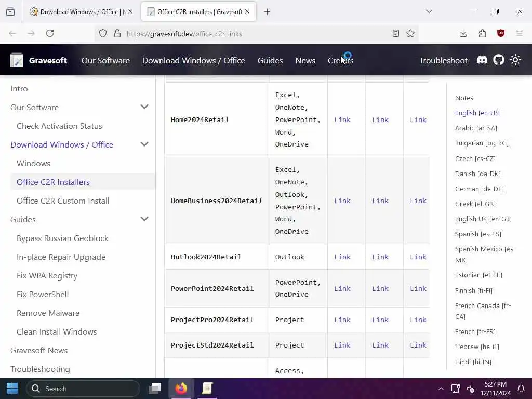Jump to Notes in page outline
The image size is (532, 399).
[464, 98]
